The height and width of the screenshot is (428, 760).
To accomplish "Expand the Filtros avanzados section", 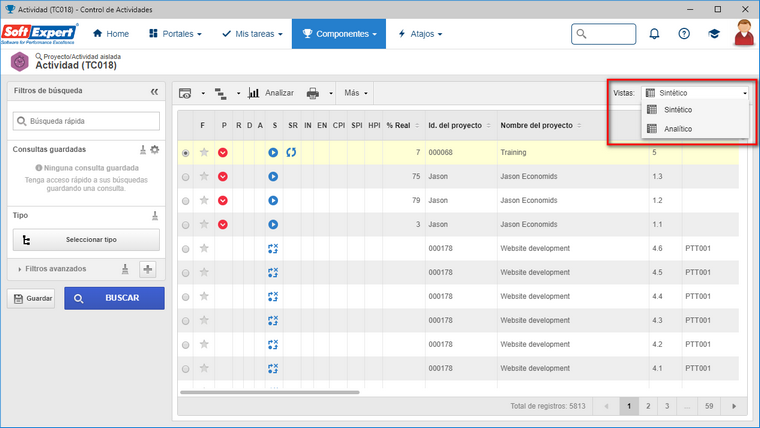I will 52,269.
